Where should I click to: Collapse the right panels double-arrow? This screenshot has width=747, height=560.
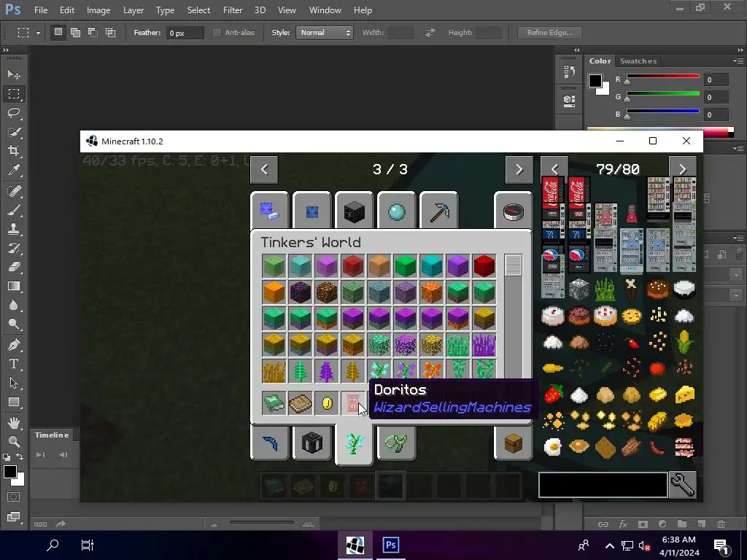point(740,50)
